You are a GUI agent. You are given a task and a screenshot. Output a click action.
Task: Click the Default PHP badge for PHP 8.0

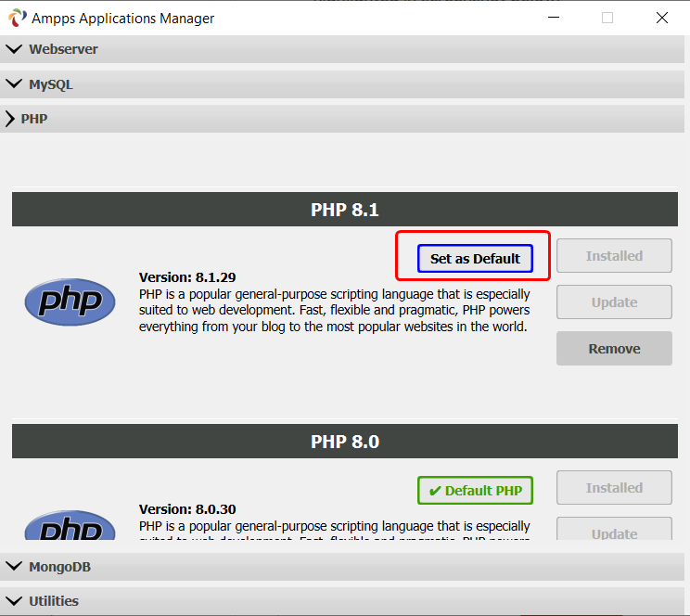[x=475, y=491]
